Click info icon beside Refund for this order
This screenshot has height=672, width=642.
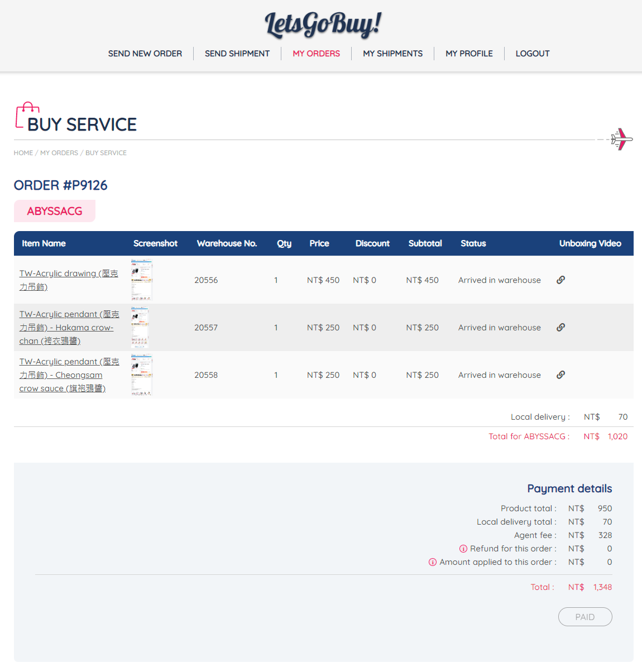(x=463, y=549)
